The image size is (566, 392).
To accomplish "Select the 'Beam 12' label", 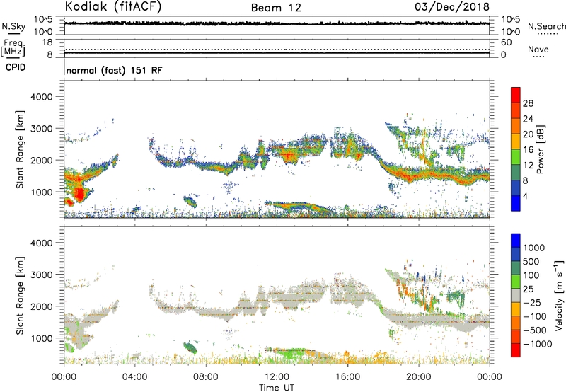I will click(x=276, y=8).
